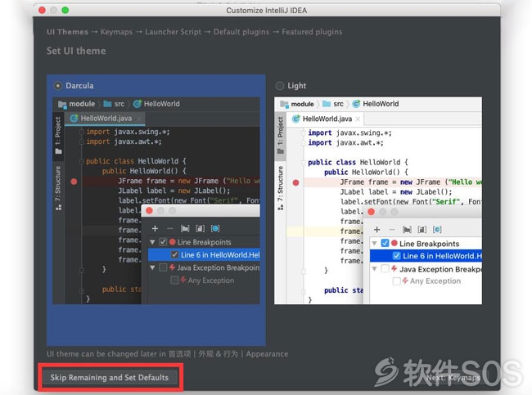Open 7: Structure side tab in Light preview
The image size is (532, 395).
tap(280, 188)
